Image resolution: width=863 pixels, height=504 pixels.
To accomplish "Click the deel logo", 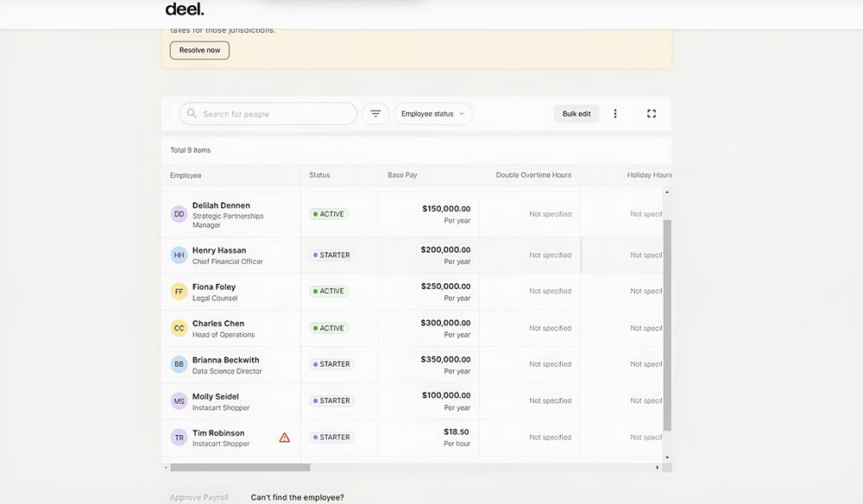I will (185, 10).
